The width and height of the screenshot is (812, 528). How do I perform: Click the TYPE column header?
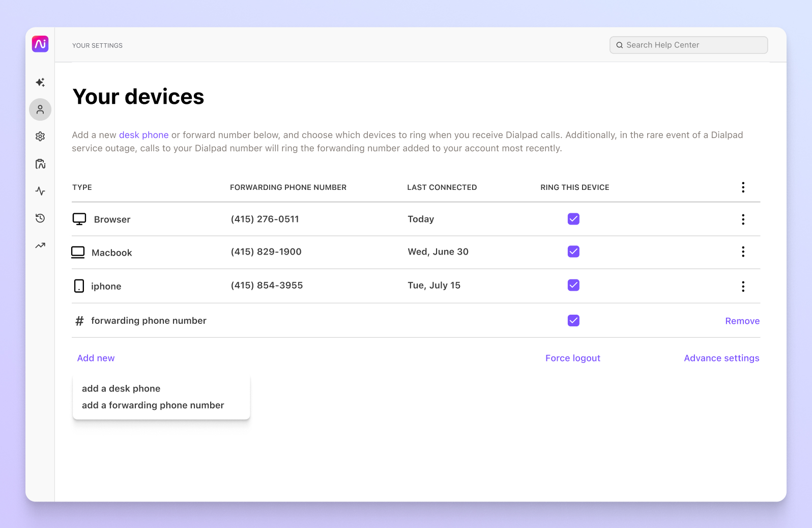[82, 187]
